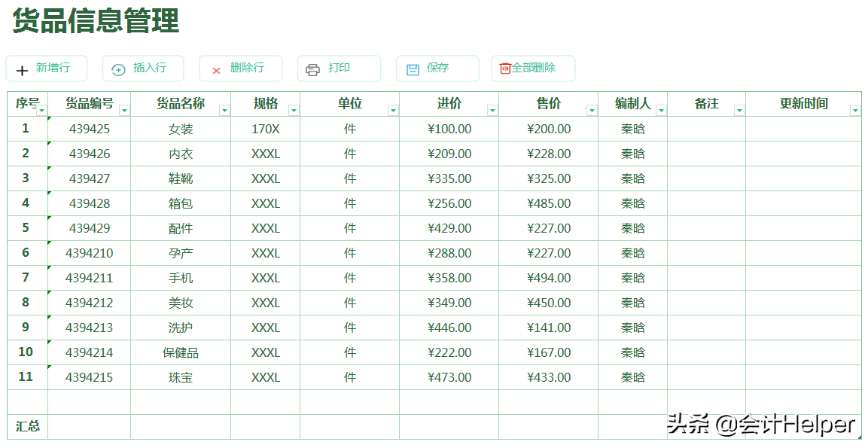The height and width of the screenshot is (448, 868).
Task: Open the 序号 column filter dropdown
Action: 42,110
